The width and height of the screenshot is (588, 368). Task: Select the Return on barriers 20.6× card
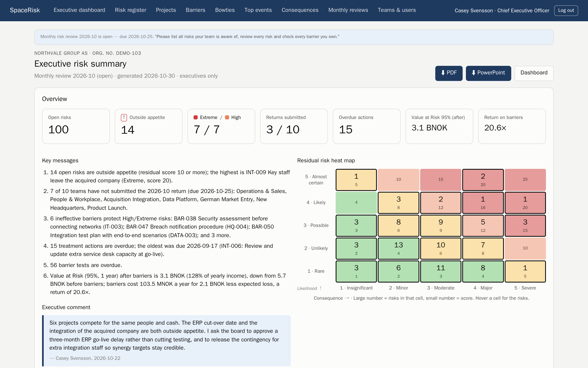click(x=512, y=126)
